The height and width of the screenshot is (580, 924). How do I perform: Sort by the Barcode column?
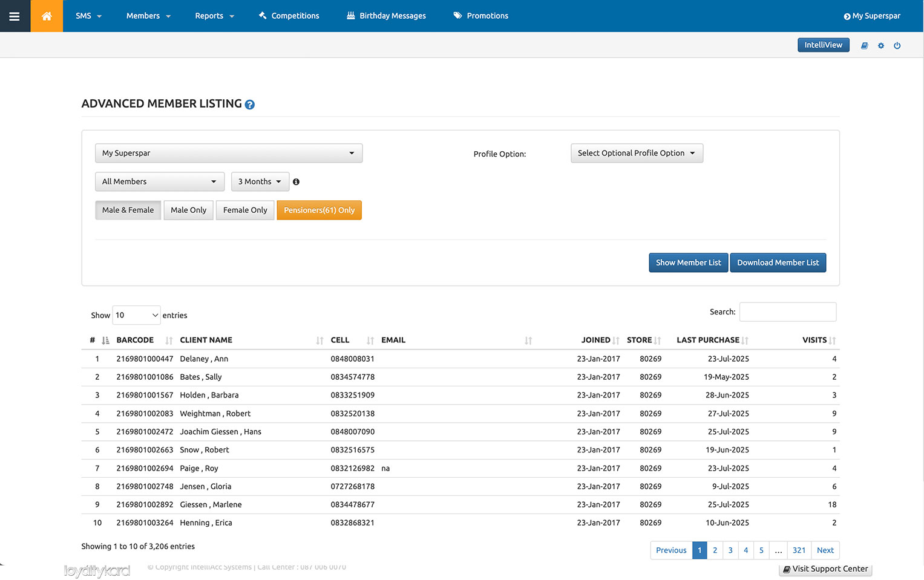click(145, 340)
